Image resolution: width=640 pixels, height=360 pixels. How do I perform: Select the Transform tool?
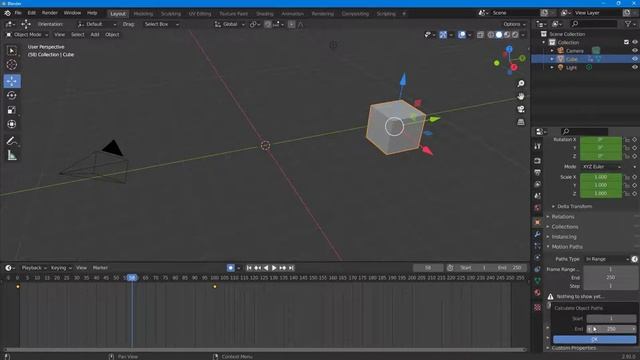[x=12, y=124]
